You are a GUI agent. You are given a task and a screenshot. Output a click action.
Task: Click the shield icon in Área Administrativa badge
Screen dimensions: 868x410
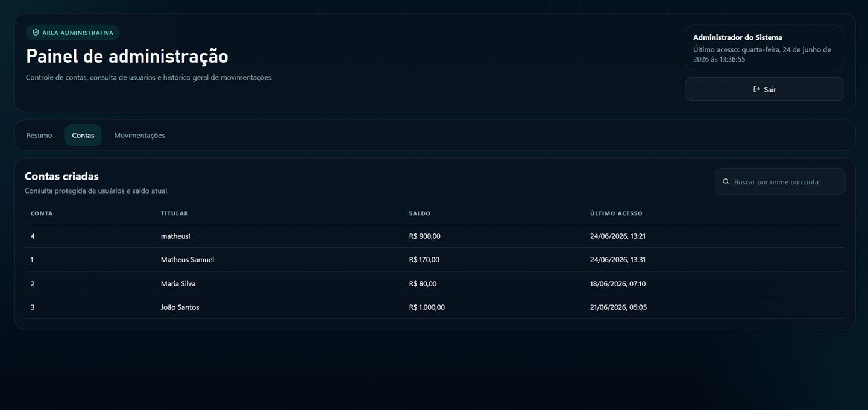pyautogui.click(x=36, y=33)
